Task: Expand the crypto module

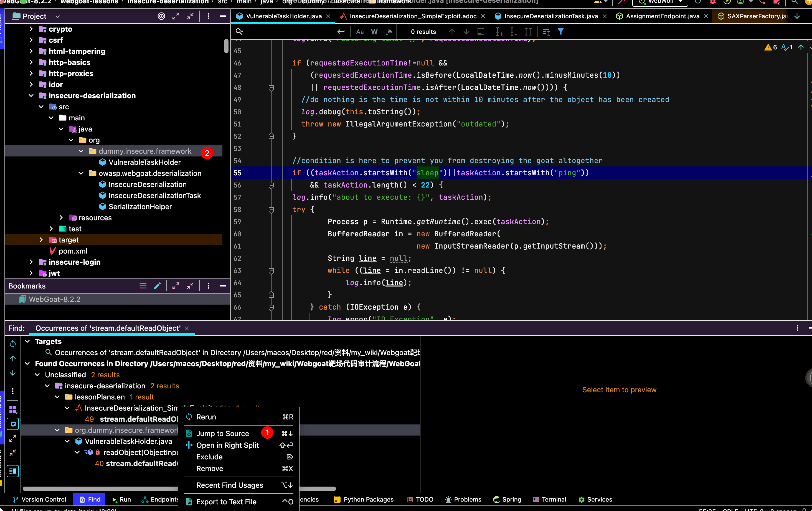Action: coord(31,29)
